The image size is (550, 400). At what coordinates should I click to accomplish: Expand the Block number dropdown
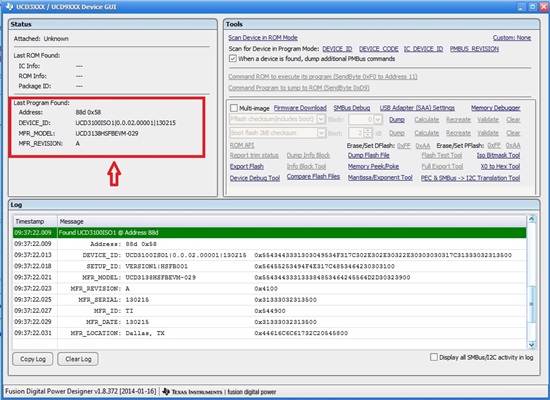coord(377,120)
